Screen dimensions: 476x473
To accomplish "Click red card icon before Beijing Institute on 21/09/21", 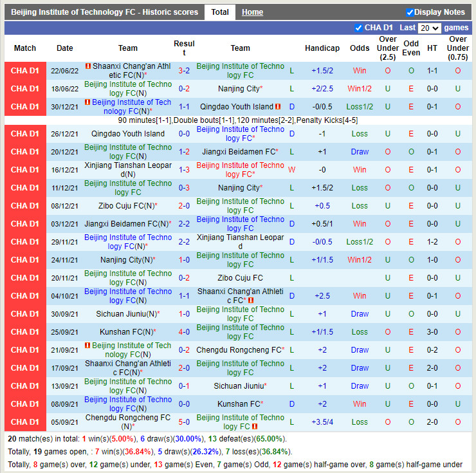I will pyautogui.click(x=87, y=346).
